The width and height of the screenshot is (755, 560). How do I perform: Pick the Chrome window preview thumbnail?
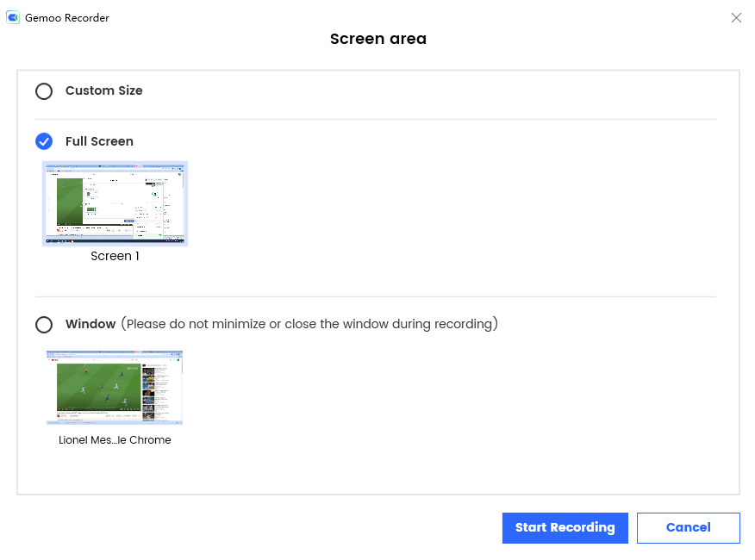point(115,387)
